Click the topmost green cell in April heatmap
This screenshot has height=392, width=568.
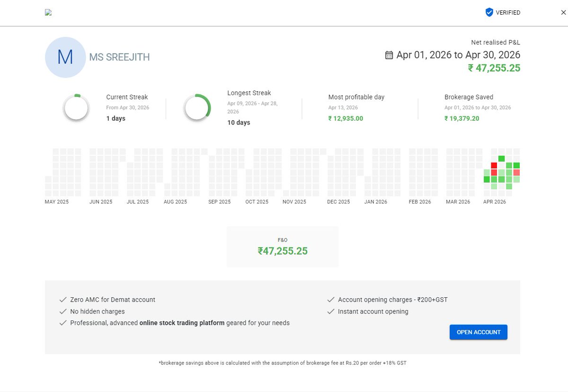(x=501, y=159)
